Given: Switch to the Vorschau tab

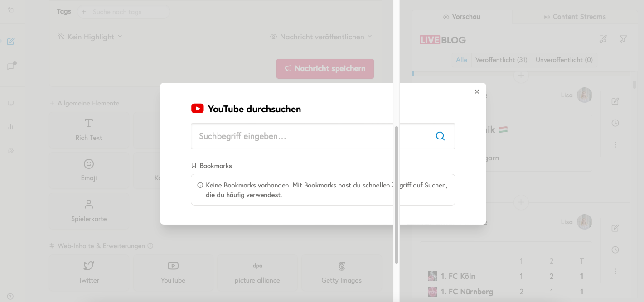Looking at the screenshot, I should 462,17.
